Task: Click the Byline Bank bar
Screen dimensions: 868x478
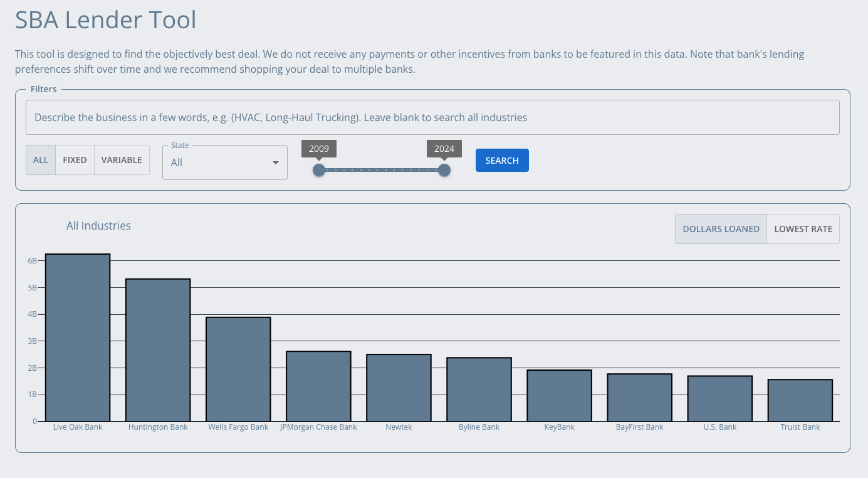Action: point(479,389)
